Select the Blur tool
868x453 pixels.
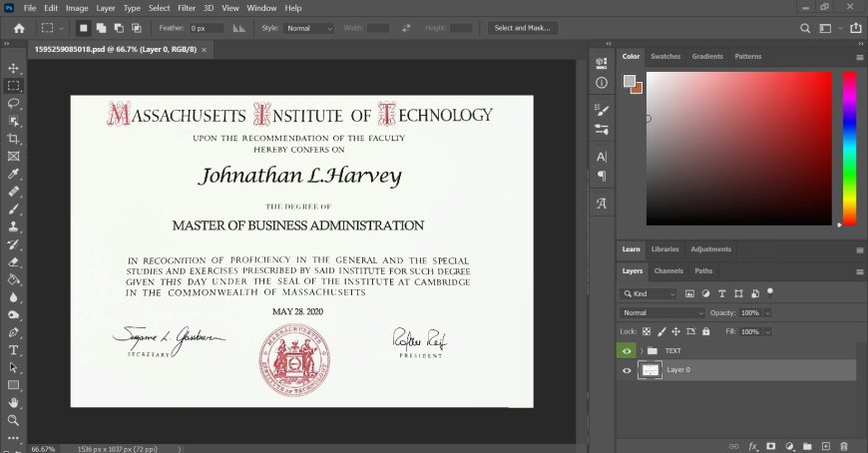click(13, 297)
